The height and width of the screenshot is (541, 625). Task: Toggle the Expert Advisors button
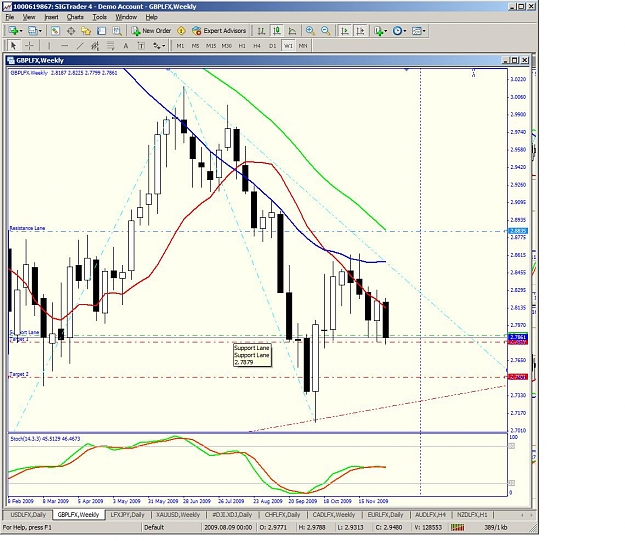[219, 31]
